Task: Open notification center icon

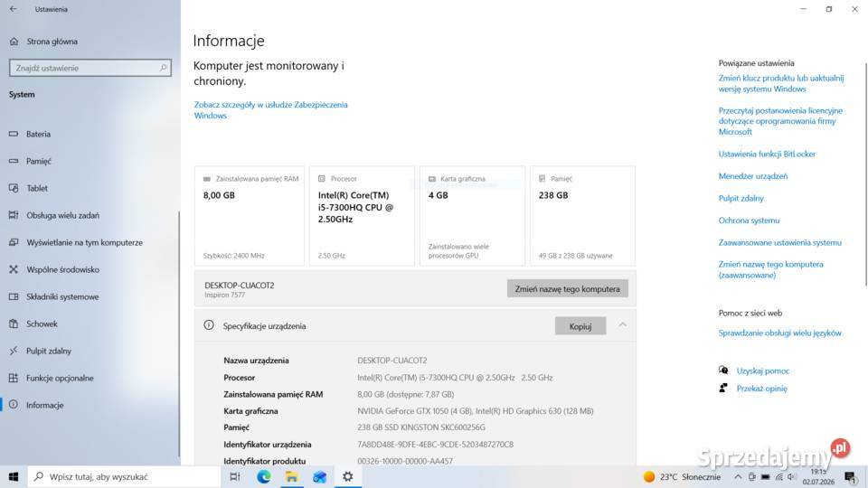Action: [850, 476]
